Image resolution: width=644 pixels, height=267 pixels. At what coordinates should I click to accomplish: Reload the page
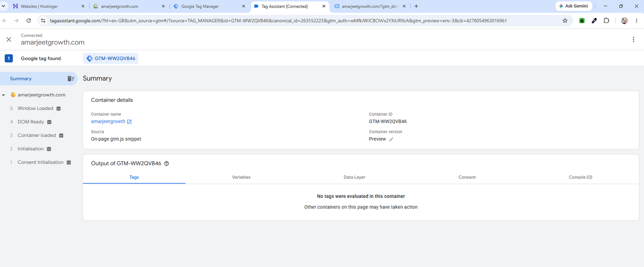click(29, 21)
